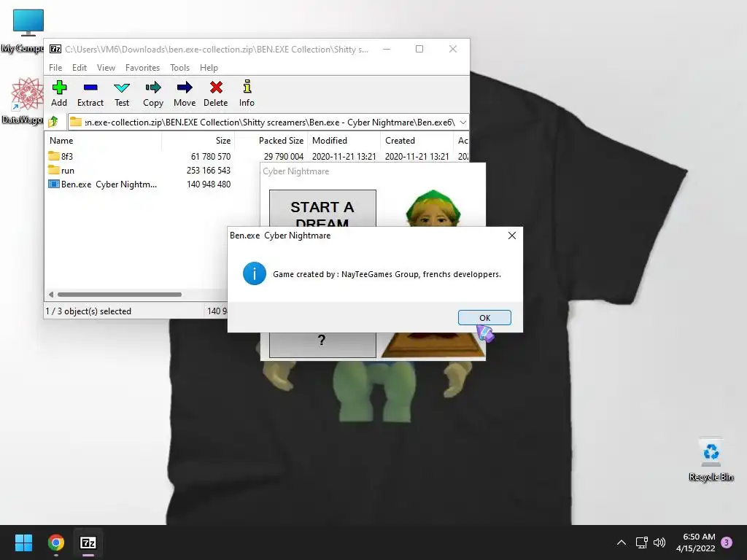Image resolution: width=747 pixels, height=560 pixels.
Task: Open the Windows Start menu
Action: [x=23, y=542]
